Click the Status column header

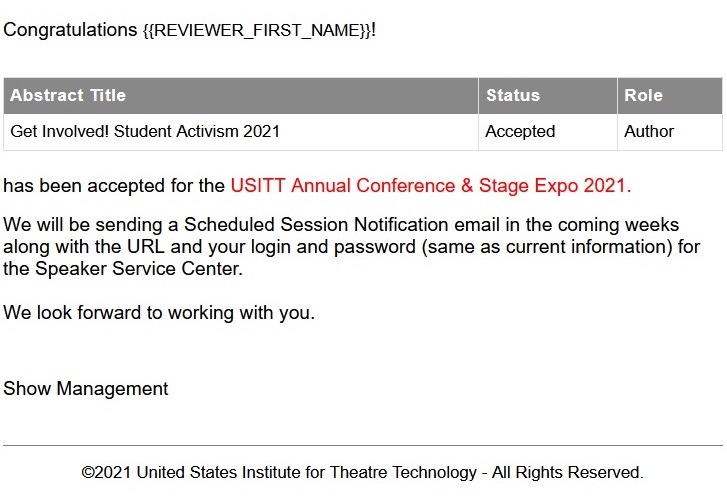[x=548, y=95]
